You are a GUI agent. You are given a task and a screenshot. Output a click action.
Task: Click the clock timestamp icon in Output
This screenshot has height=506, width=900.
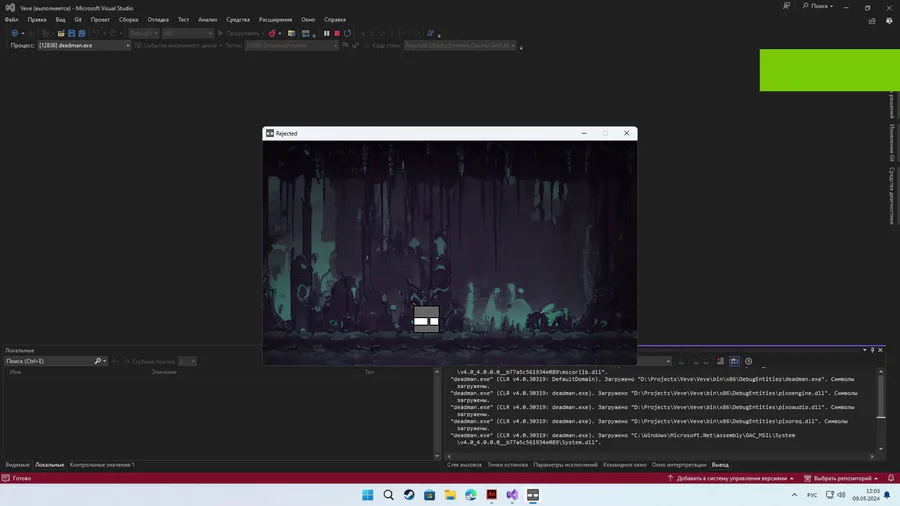748,361
